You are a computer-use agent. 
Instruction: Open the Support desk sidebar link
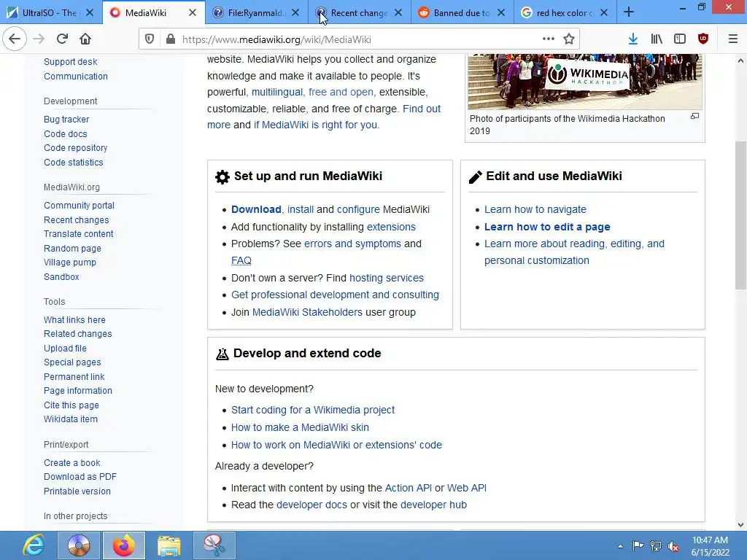[x=71, y=62]
